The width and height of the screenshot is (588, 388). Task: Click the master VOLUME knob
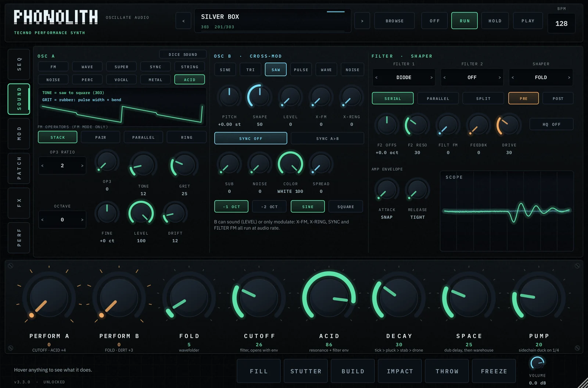[x=537, y=363]
